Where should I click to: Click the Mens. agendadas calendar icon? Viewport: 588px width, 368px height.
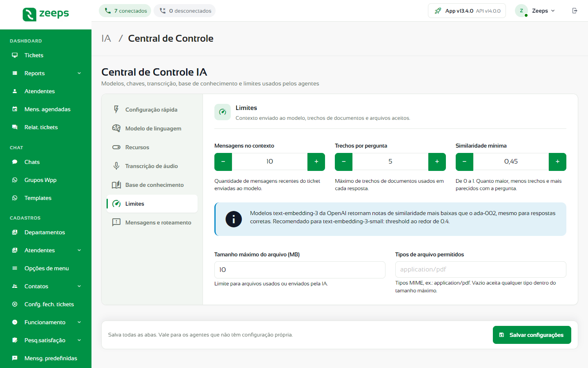(x=15, y=109)
